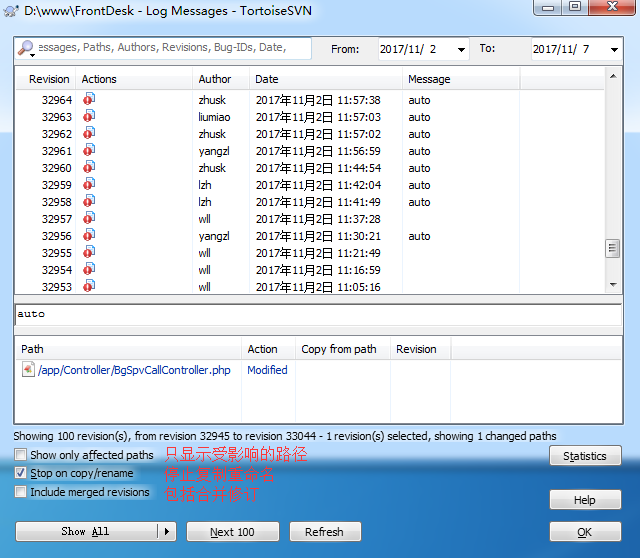Enable Show only affected paths checkbox
This screenshot has width=640, height=558.
click(x=20, y=454)
